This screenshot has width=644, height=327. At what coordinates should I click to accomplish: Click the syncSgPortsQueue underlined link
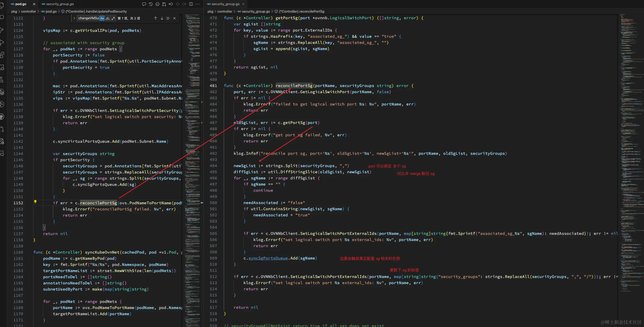[x=268, y=258]
